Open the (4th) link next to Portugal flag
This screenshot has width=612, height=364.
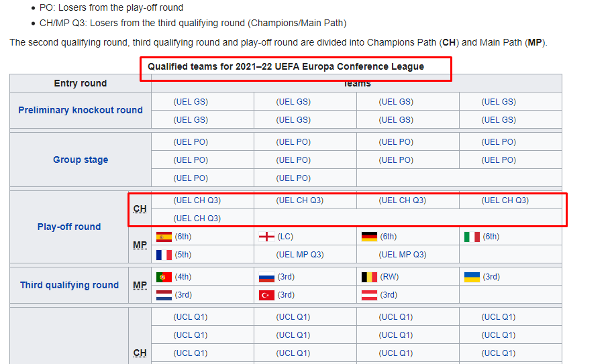[x=183, y=277]
